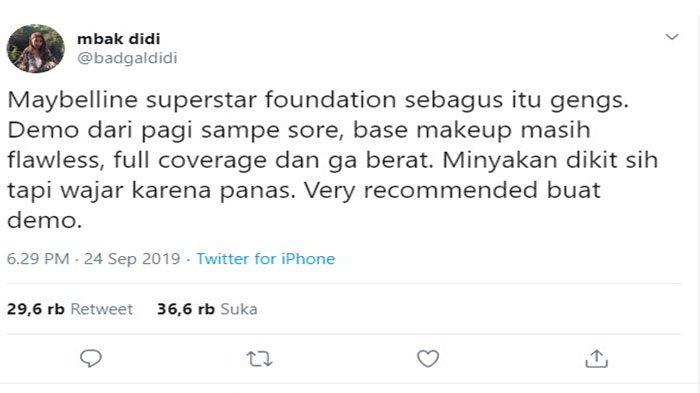Click the final word demo in tweet
This screenshot has width=700, height=393.
tap(45, 221)
